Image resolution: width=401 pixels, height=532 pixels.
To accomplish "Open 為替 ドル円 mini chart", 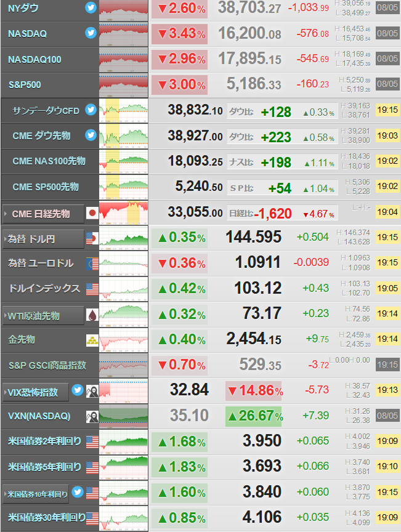I will tap(124, 238).
